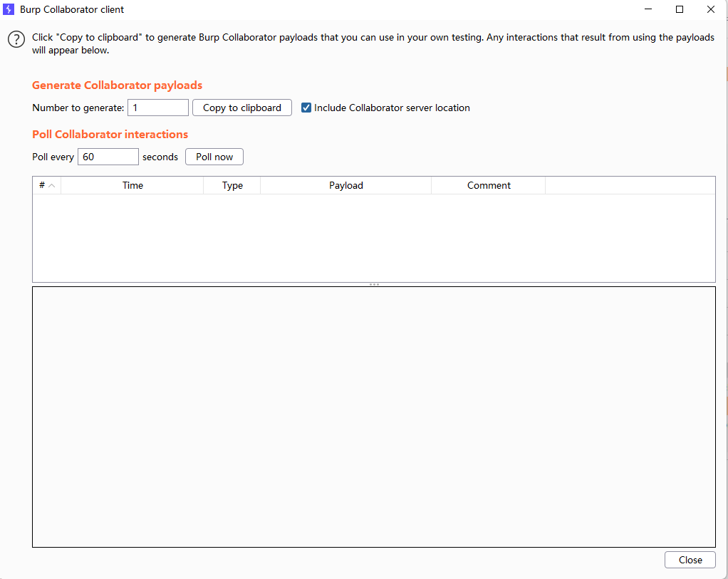The image size is (728, 579).
Task: Click the interaction details pane below table
Action: (x=374, y=417)
